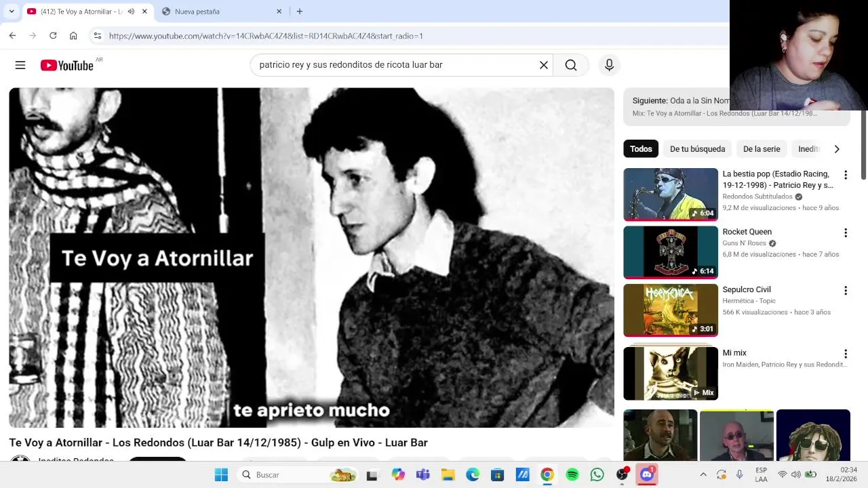Open Copilot from taskbar
The image size is (868, 488).
(x=398, y=475)
